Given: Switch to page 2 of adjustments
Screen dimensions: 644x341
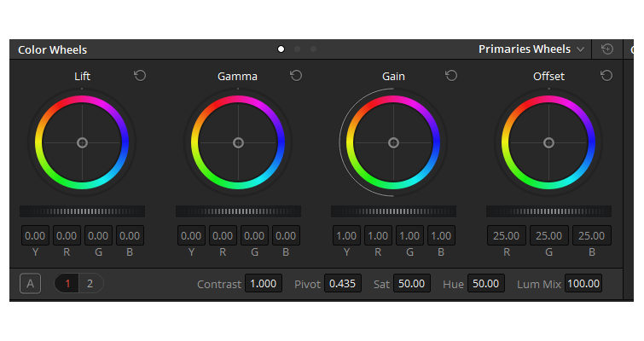Looking at the screenshot, I should coord(90,284).
